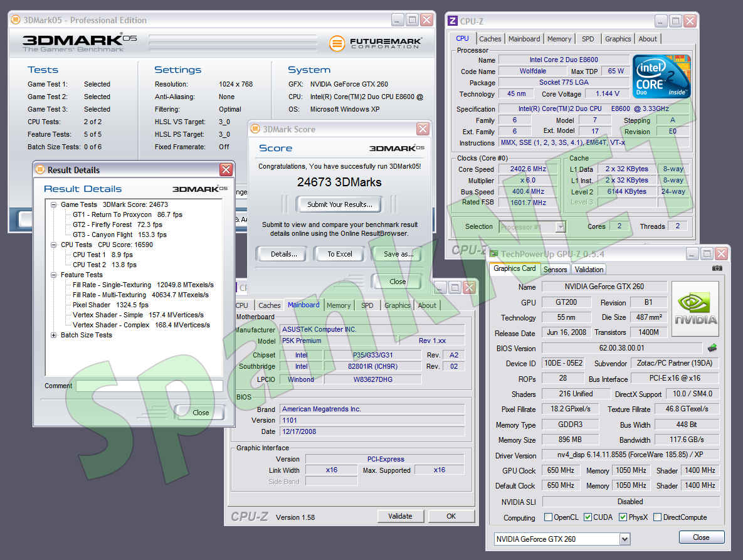Click the BIOS save chip icon in GPU-Z

[x=712, y=348]
